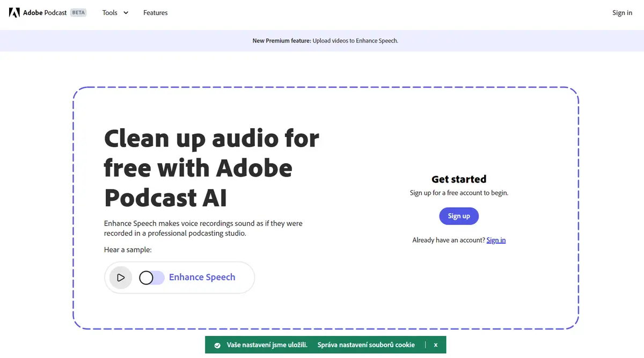644x358 pixels.
Task: Dismiss the cookie notification with x
Action: pyautogui.click(x=436, y=345)
